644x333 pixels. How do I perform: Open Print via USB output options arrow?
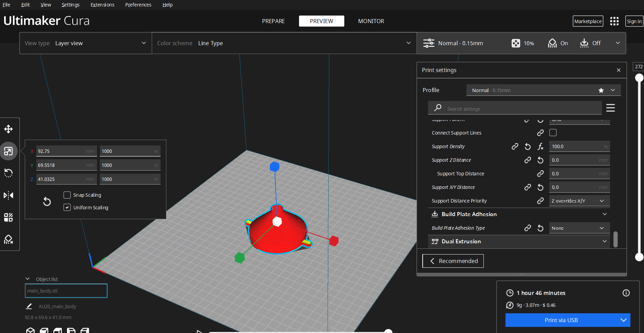(623, 320)
